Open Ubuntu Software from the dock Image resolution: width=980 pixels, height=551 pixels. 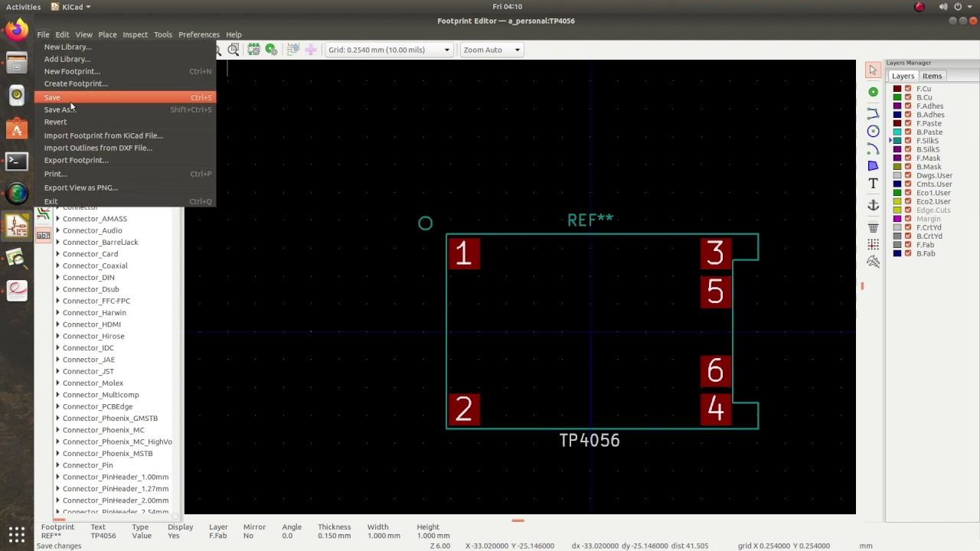[17, 129]
